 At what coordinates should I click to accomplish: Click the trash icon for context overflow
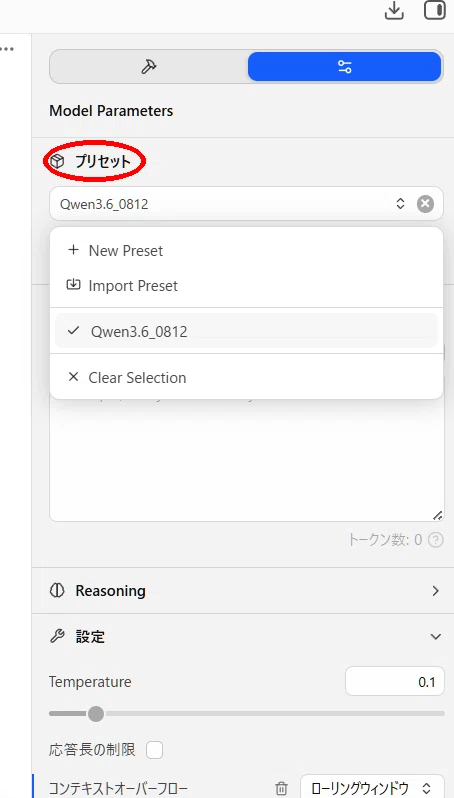pyautogui.click(x=281, y=789)
